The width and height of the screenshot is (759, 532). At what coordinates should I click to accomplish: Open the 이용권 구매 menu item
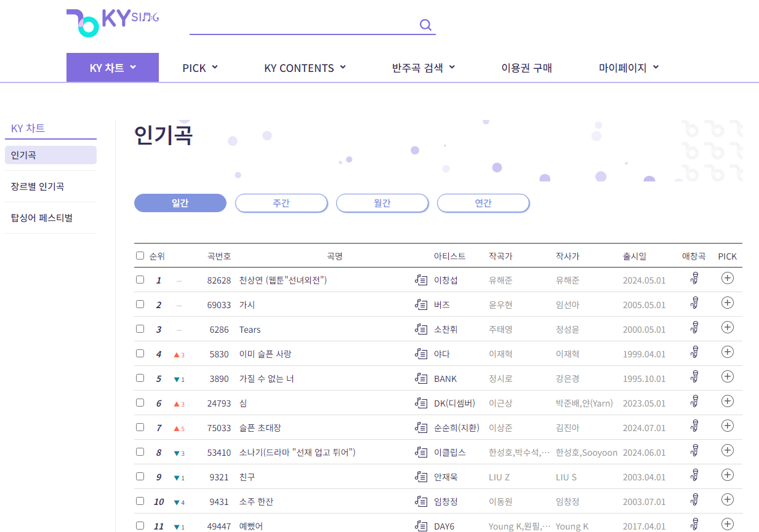pos(526,68)
